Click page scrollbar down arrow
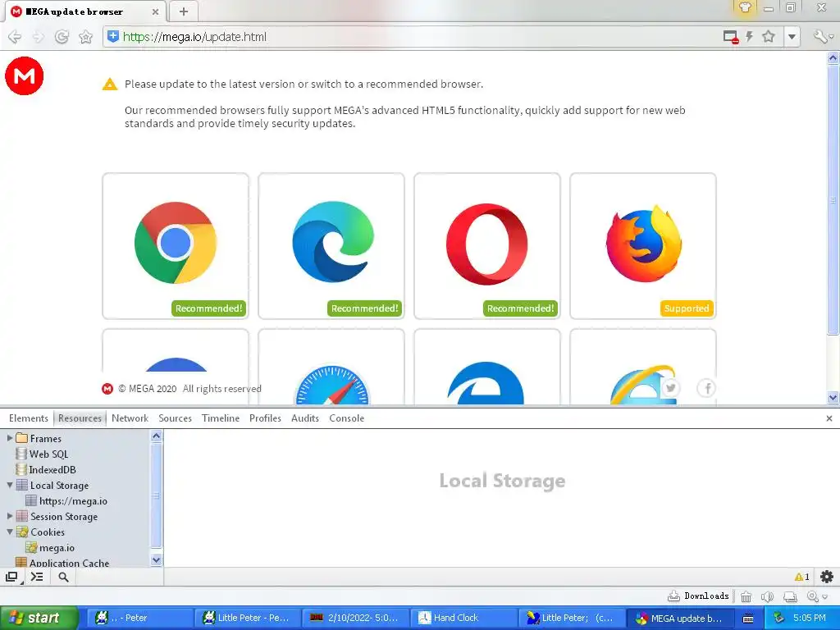 [x=833, y=398]
